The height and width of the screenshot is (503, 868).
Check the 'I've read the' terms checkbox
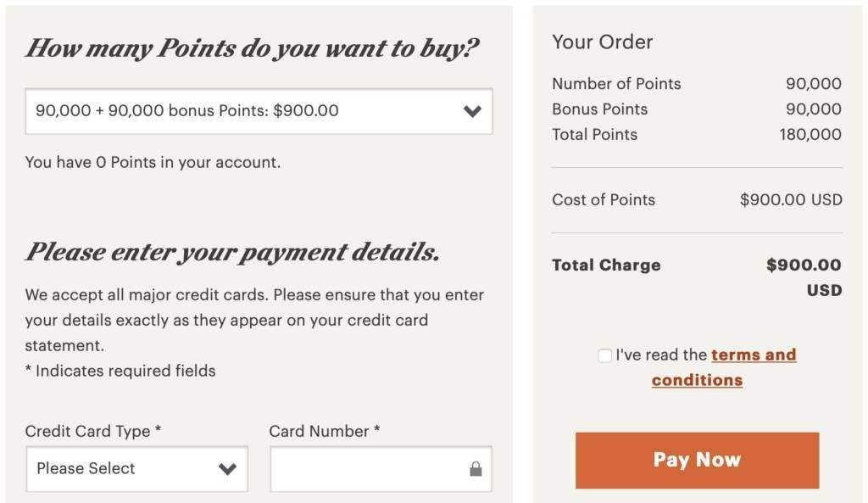click(604, 355)
